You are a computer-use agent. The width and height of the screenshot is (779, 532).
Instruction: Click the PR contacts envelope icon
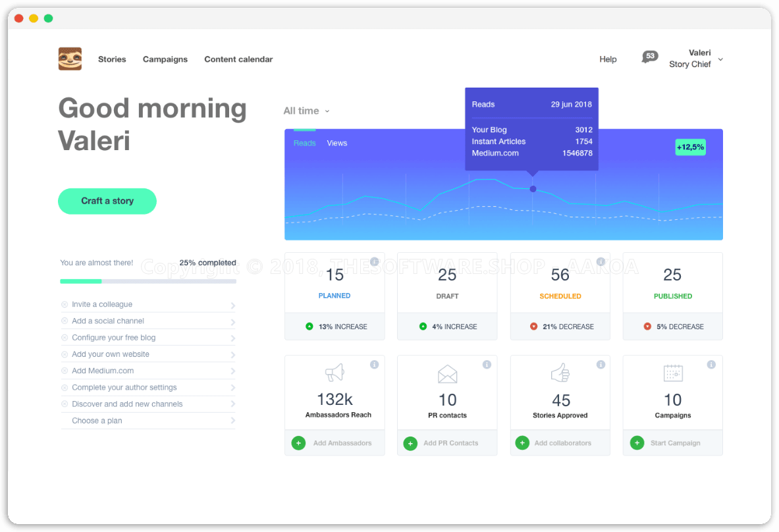click(447, 374)
